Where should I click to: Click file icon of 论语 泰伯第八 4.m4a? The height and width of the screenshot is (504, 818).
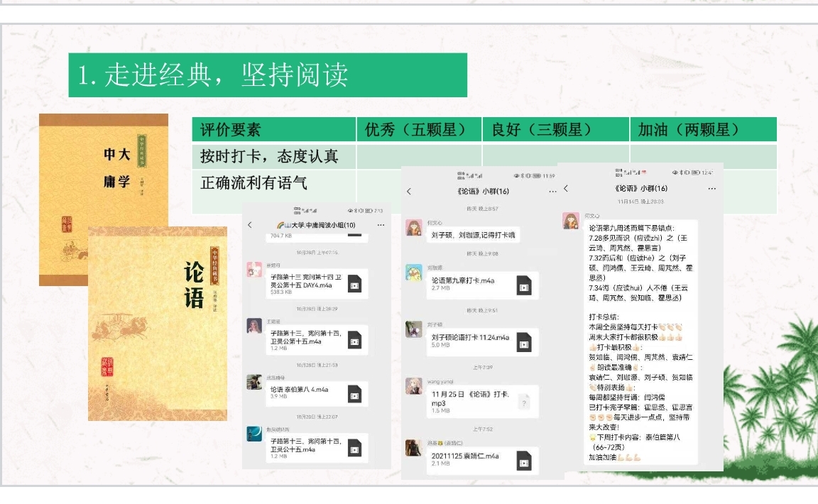coord(355,394)
